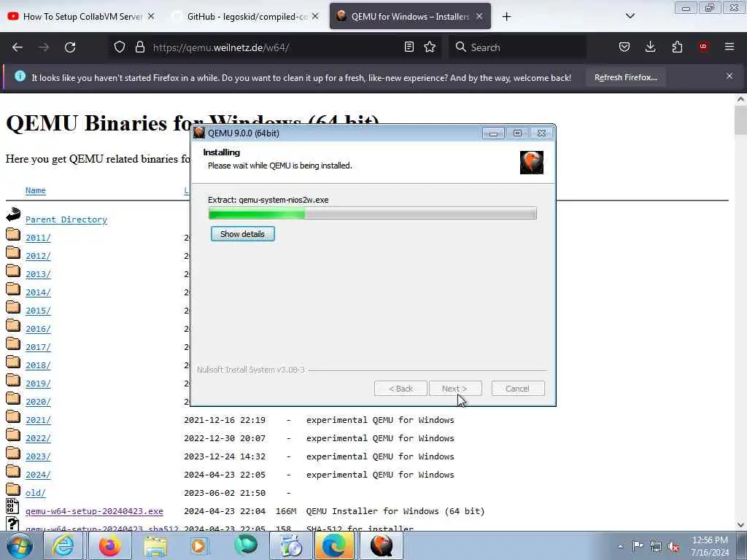The height and width of the screenshot is (560, 747).
Task: Click Refresh Firefox button in notification bar
Action: 625,77
